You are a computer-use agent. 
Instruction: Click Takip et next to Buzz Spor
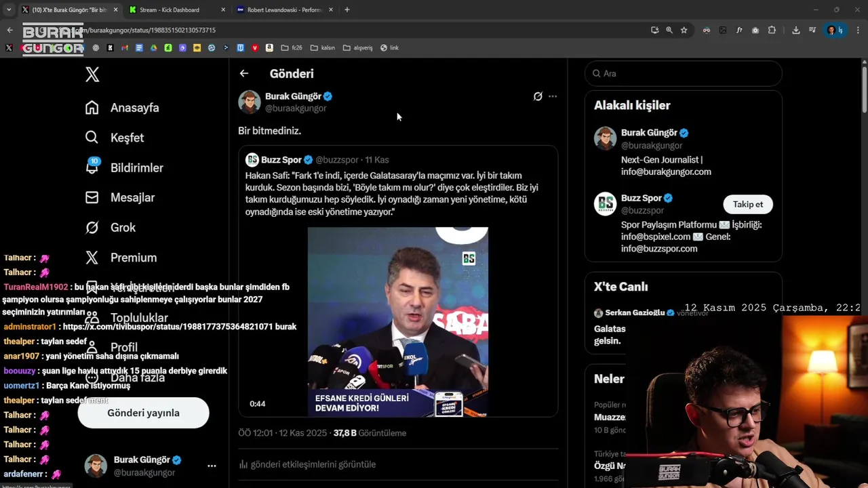click(x=748, y=204)
